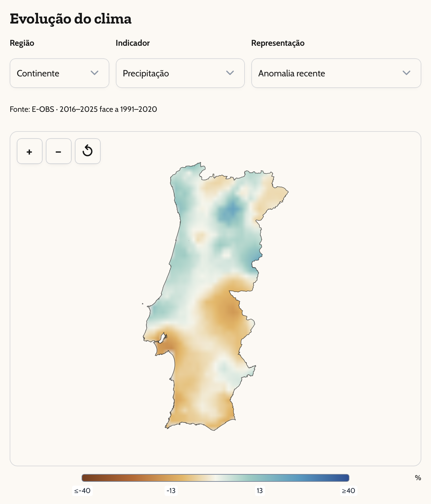Click the '≥40' legend value
The image size is (431, 504).
pyautogui.click(x=348, y=491)
